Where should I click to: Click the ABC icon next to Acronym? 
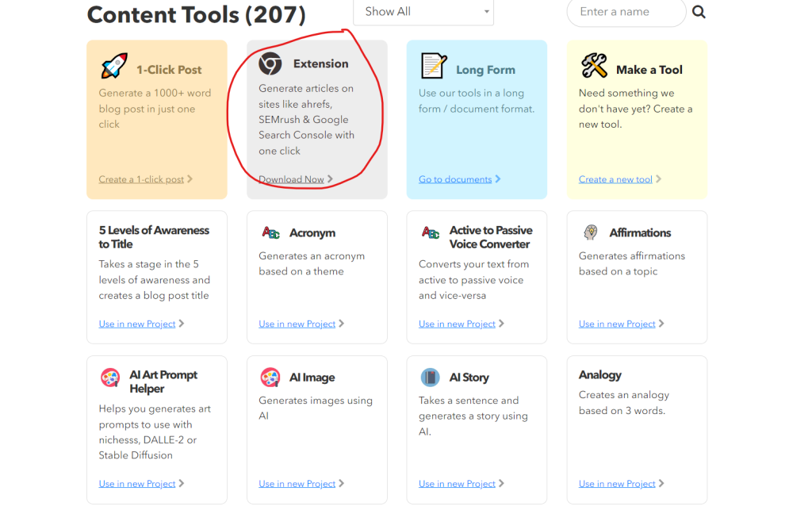(x=271, y=232)
